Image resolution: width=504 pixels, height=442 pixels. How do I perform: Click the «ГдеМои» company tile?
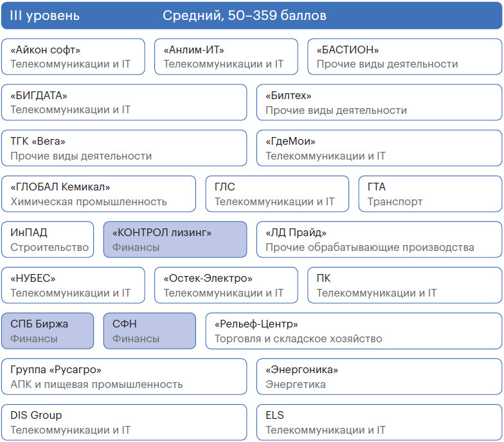(x=379, y=148)
